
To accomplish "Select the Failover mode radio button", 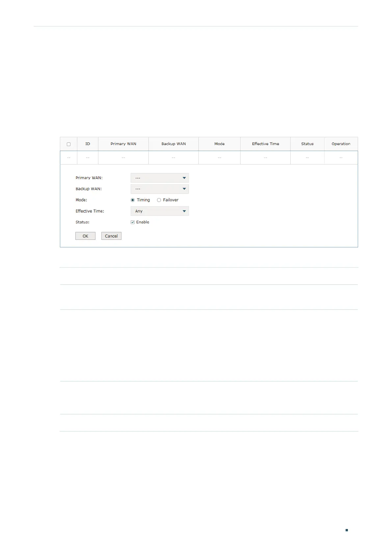I will pyautogui.click(x=159, y=200).
